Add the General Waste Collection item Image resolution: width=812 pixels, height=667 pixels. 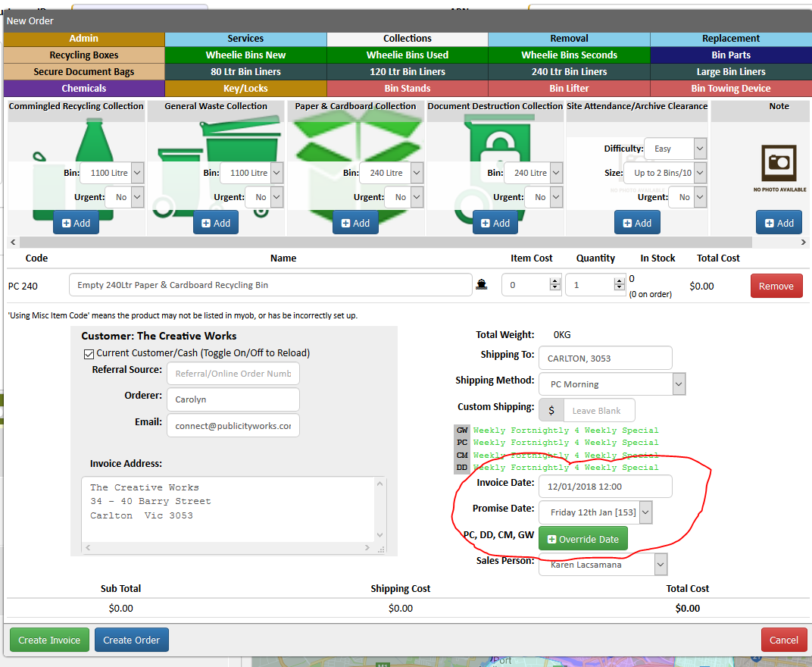tap(216, 223)
